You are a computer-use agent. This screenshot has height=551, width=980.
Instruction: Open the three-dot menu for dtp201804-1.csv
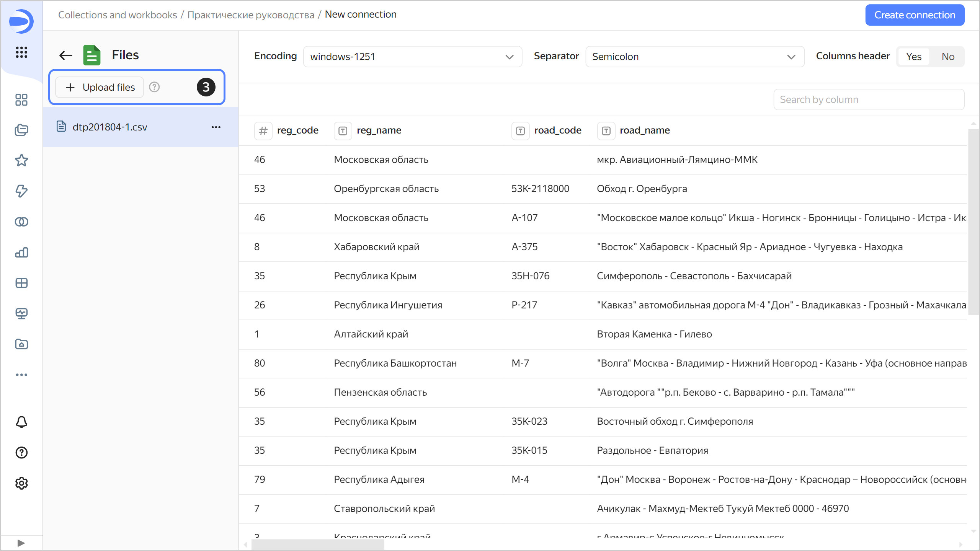216,127
